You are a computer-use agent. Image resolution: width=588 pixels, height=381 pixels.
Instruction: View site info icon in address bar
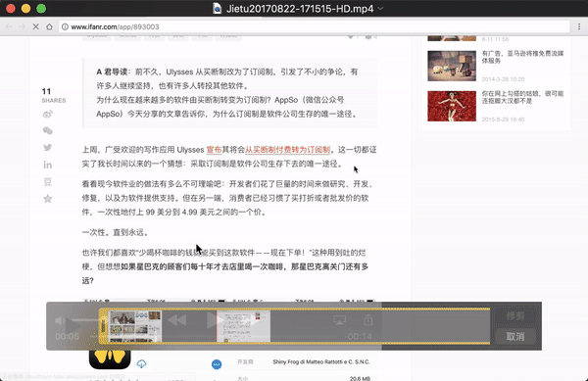pos(65,26)
